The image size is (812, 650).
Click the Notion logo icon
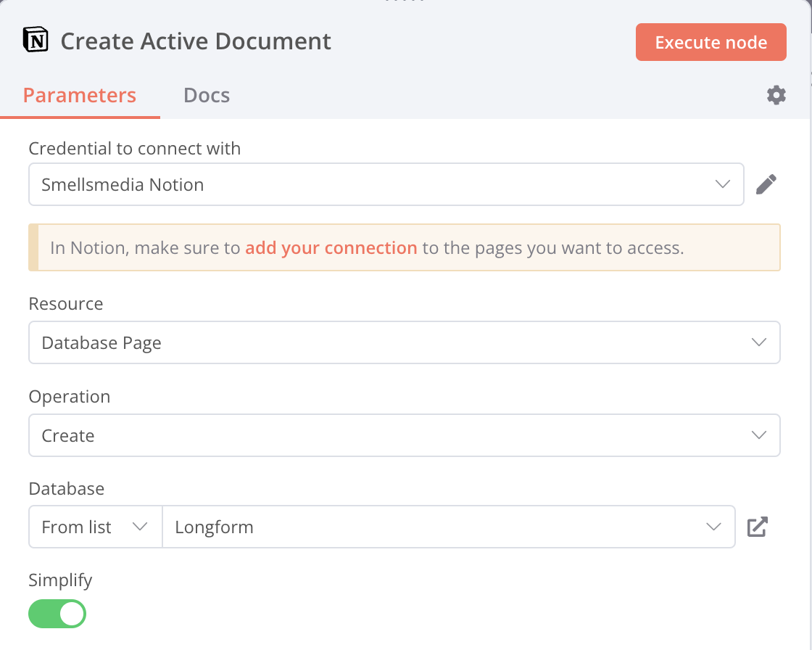36,41
